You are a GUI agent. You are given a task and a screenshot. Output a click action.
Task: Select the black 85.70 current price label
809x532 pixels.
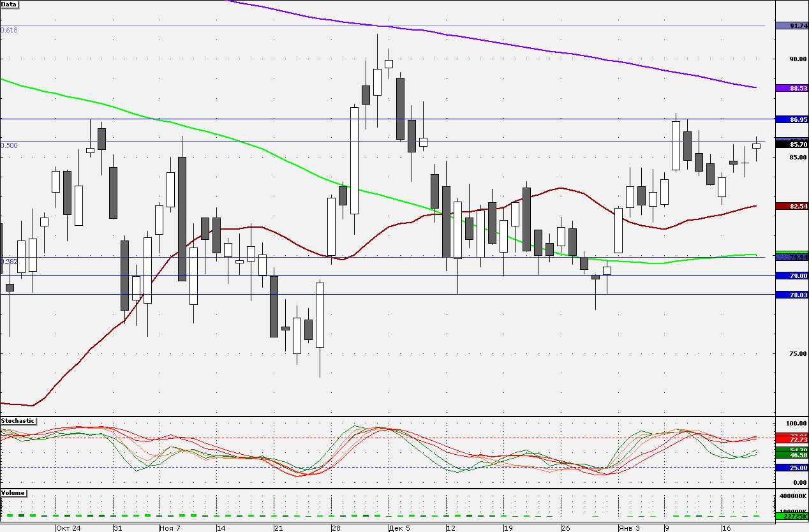click(791, 145)
